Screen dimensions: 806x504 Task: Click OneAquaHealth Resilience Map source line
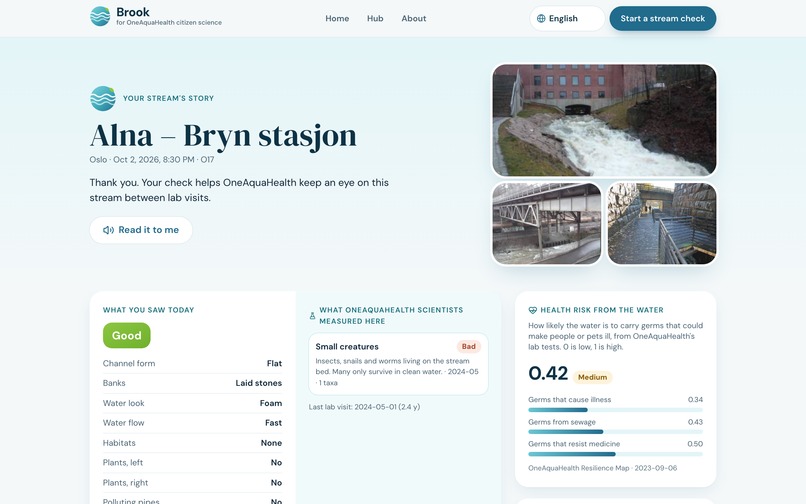602,468
